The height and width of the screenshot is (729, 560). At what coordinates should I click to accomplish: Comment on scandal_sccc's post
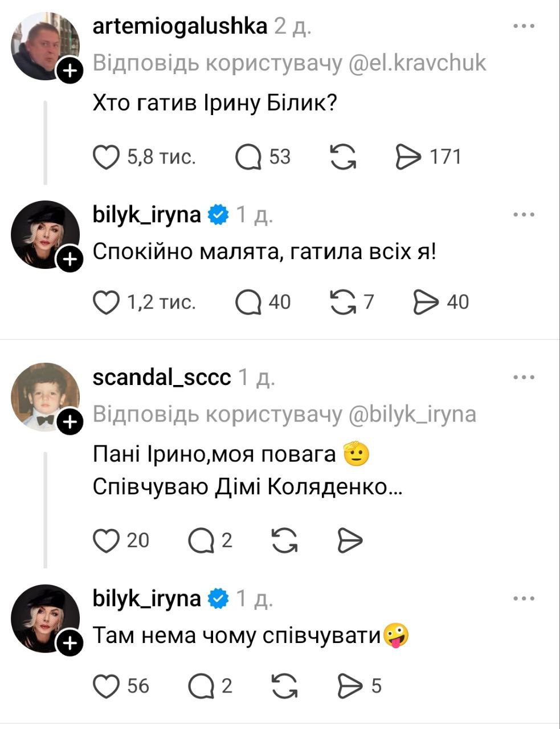pyautogui.click(x=201, y=540)
